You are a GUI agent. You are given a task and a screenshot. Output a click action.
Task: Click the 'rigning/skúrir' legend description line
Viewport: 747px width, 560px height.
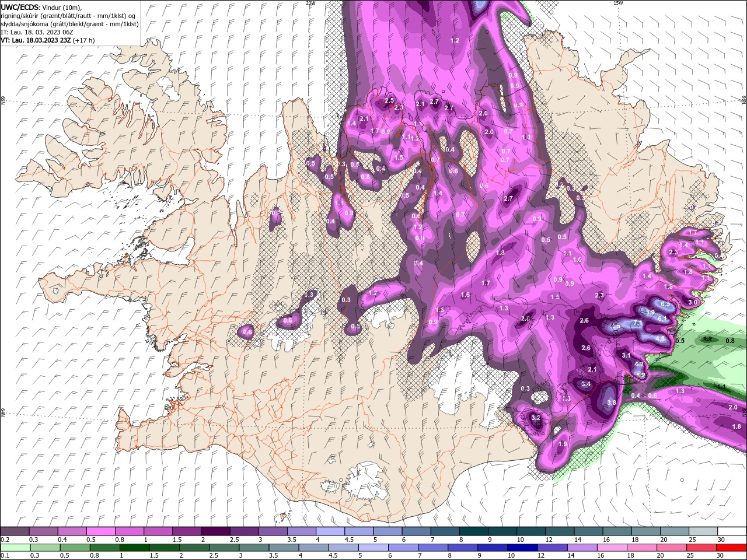[68, 16]
